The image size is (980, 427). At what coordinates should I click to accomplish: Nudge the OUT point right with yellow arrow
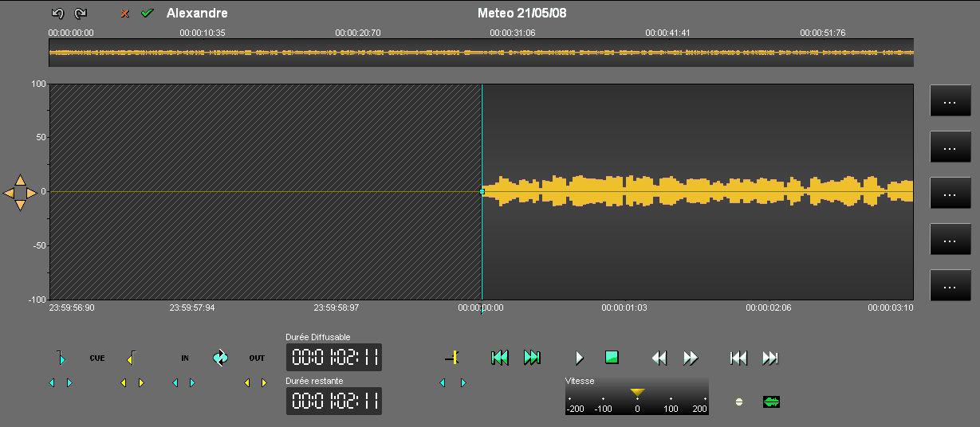pyautogui.click(x=264, y=383)
